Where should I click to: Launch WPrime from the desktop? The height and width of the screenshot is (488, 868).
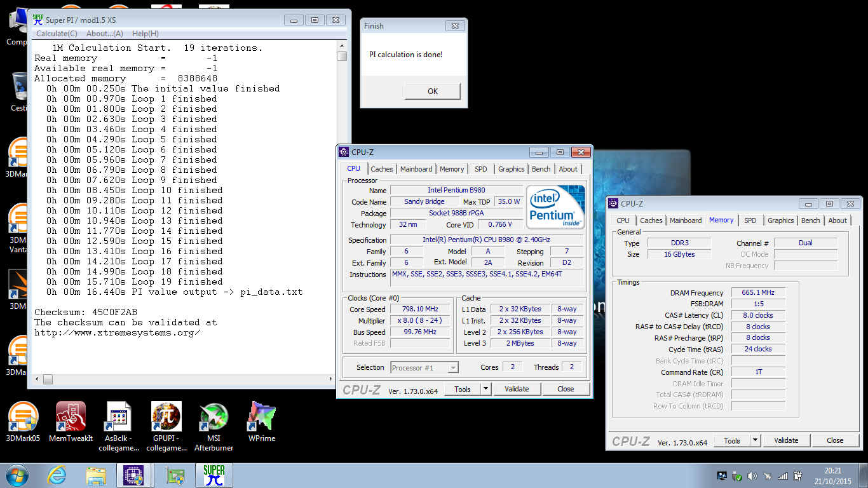coord(261,422)
